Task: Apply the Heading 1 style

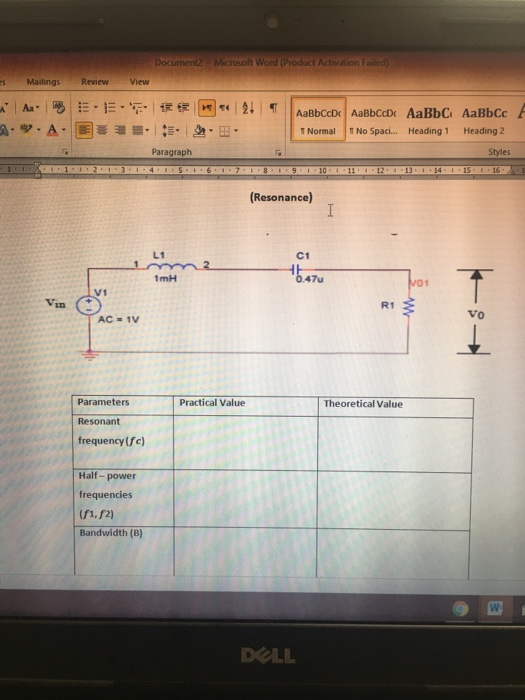Action: click(x=429, y=120)
